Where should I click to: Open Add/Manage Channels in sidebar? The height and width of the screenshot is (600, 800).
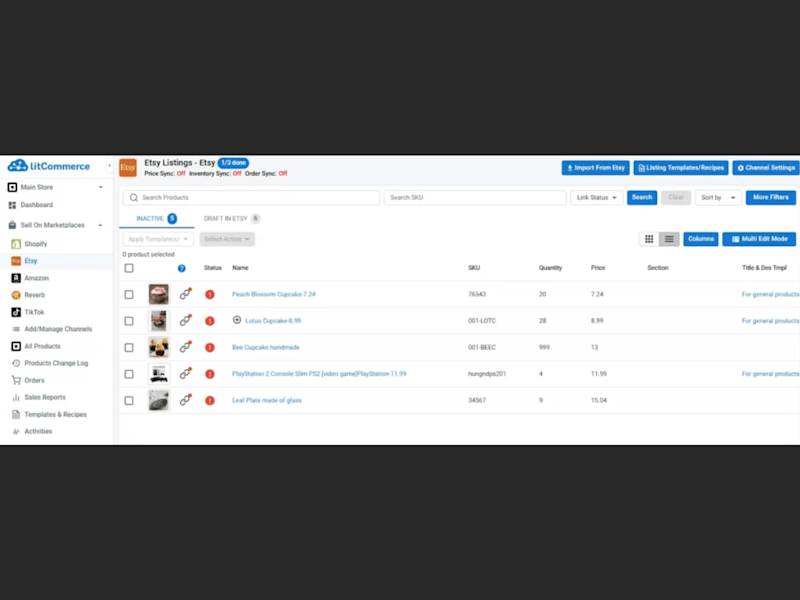point(58,329)
